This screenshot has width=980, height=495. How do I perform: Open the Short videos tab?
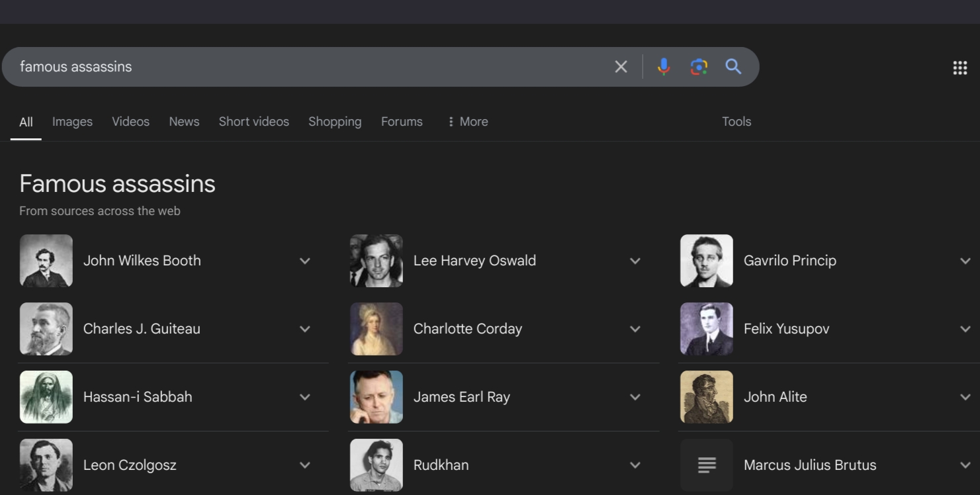click(254, 122)
